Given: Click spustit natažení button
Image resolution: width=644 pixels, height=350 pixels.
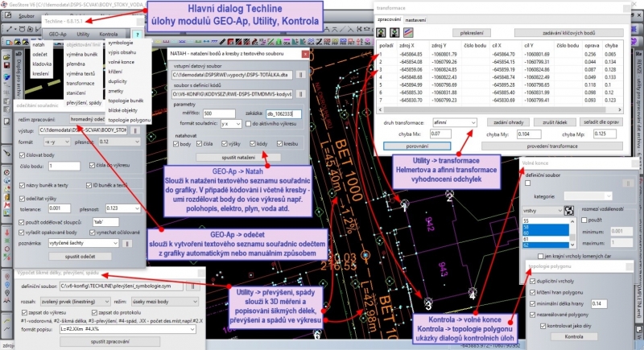Looking at the screenshot, I should coord(238,157).
